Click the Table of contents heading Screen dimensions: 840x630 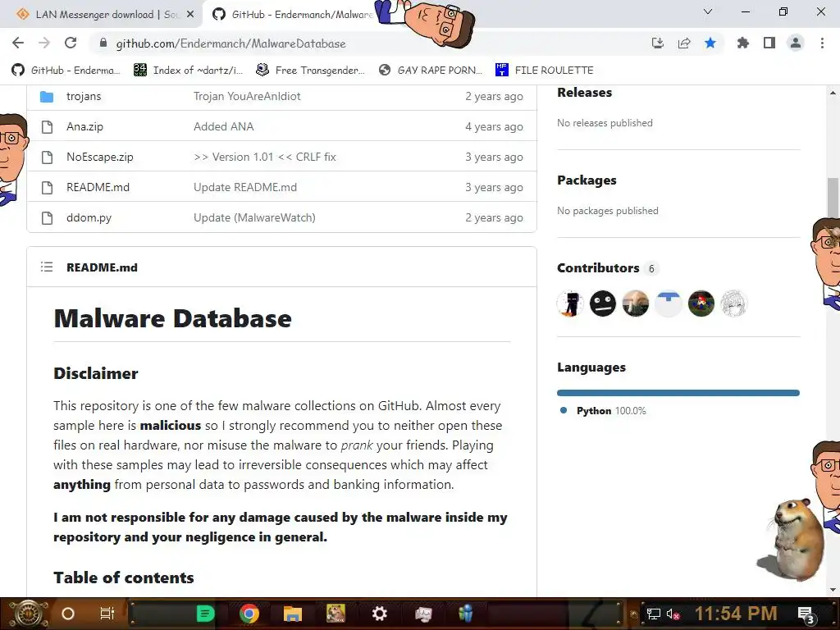tap(124, 577)
